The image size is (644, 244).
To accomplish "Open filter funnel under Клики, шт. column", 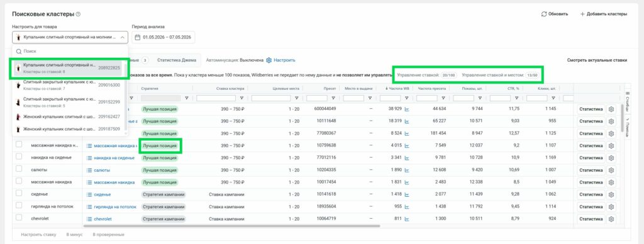I will point(553,98).
